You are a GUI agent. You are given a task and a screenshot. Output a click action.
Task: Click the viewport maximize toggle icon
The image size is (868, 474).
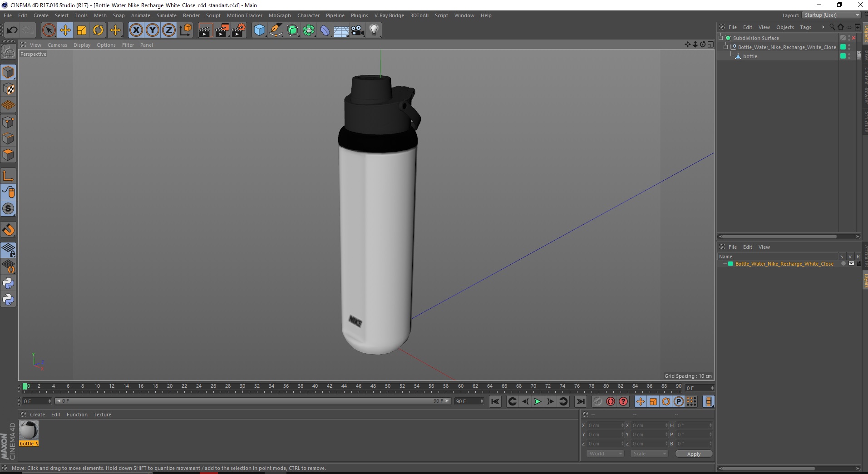click(x=710, y=44)
